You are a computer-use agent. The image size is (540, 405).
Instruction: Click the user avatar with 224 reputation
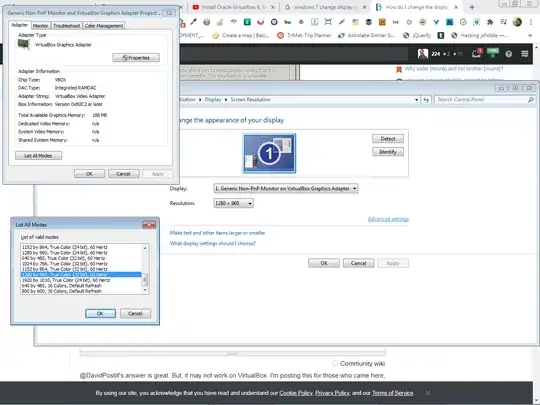pyautogui.click(x=423, y=54)
